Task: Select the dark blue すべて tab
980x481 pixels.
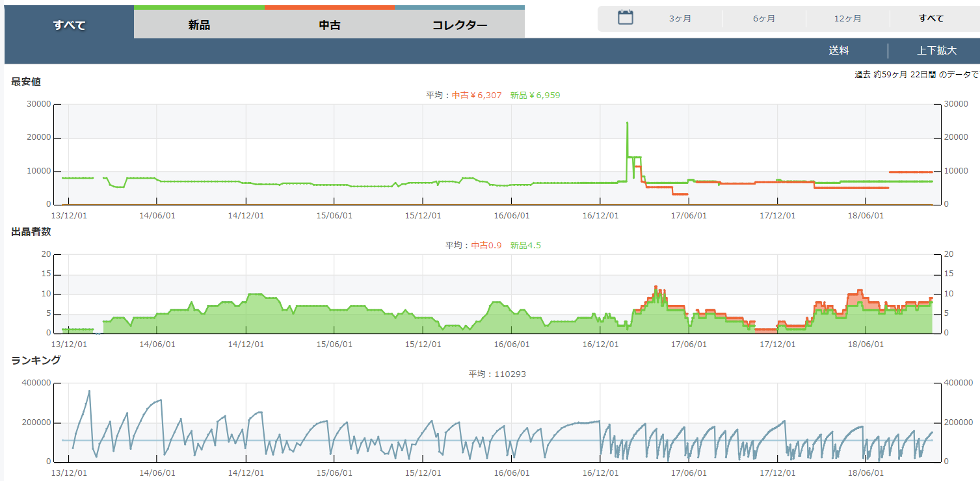Action: coord(69,26)
